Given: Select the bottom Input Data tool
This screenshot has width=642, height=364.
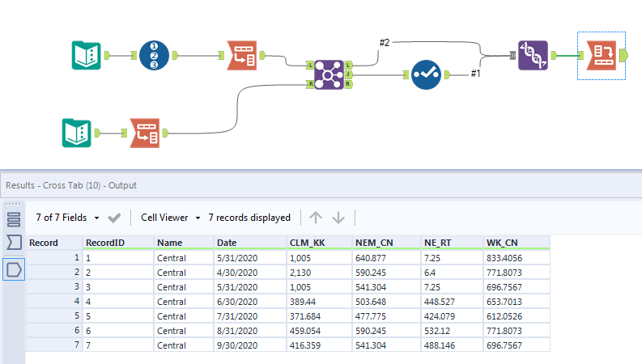Looking at the screenshot, I should [x=77, y=132].
